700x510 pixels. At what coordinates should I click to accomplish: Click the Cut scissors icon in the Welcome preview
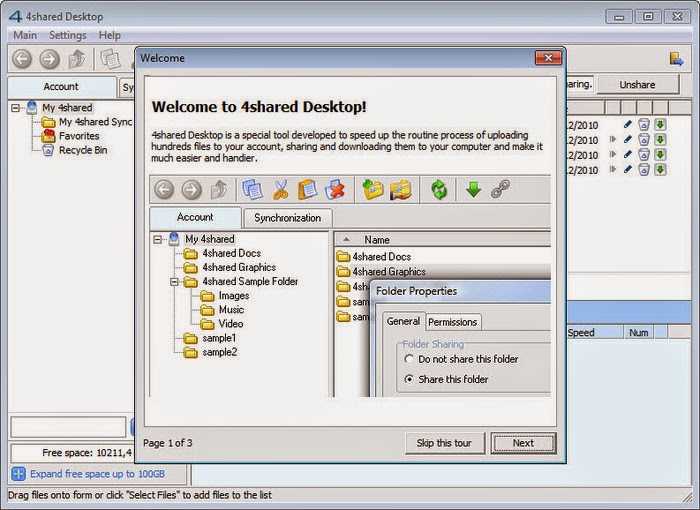(280, 189)
